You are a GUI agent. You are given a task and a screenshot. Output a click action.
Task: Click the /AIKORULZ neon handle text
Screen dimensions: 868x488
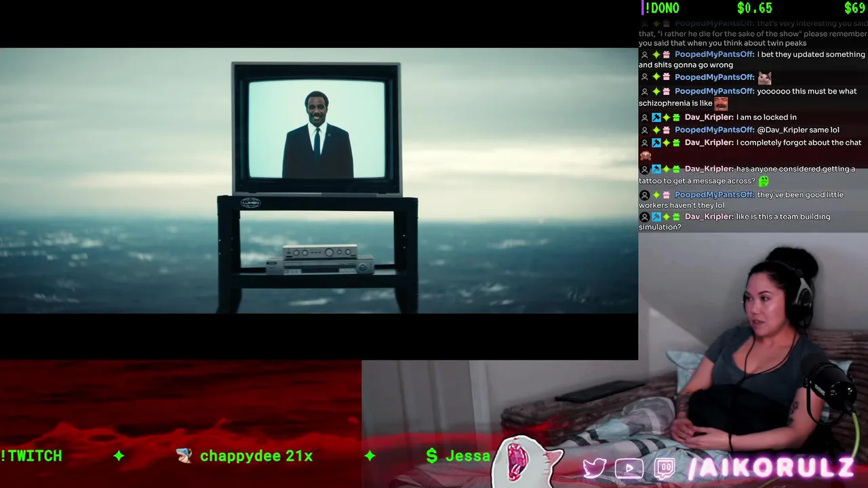coord(771,468)
